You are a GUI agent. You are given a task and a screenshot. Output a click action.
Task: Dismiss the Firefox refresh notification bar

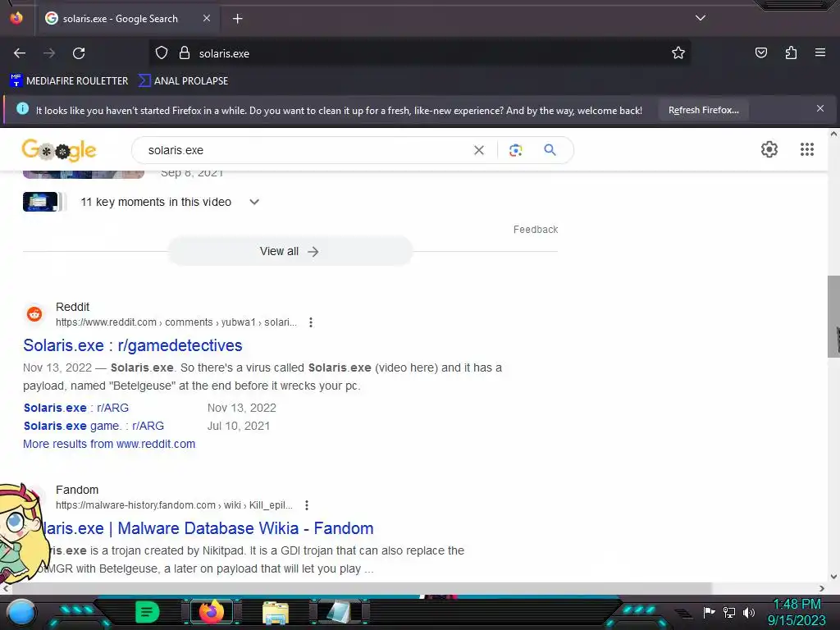tap(819, 109)
